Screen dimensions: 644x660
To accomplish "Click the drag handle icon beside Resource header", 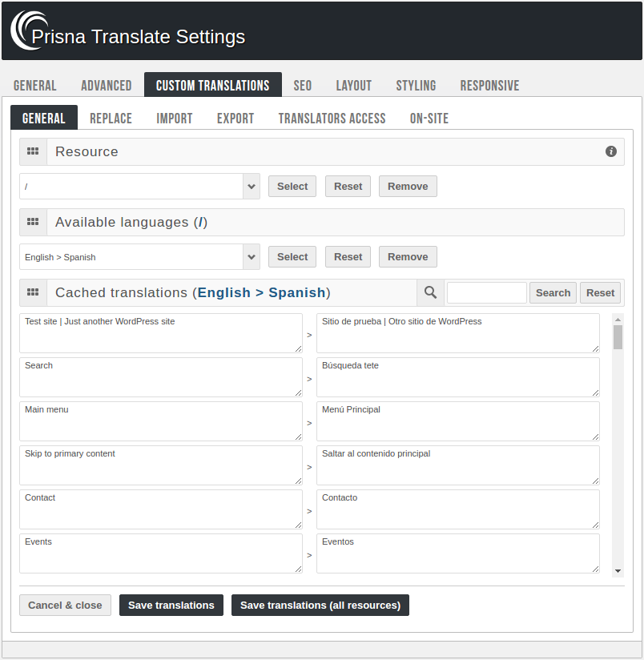I will [33, 151].
